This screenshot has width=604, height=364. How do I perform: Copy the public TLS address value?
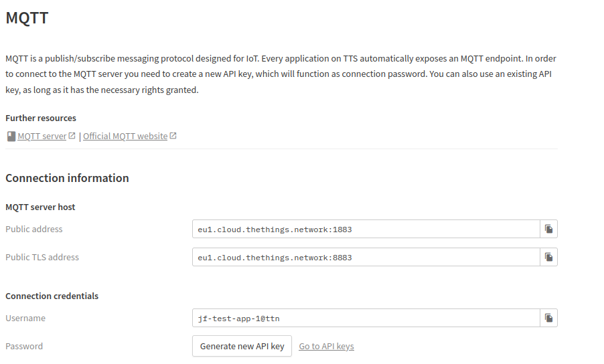[x=548, y=257]
